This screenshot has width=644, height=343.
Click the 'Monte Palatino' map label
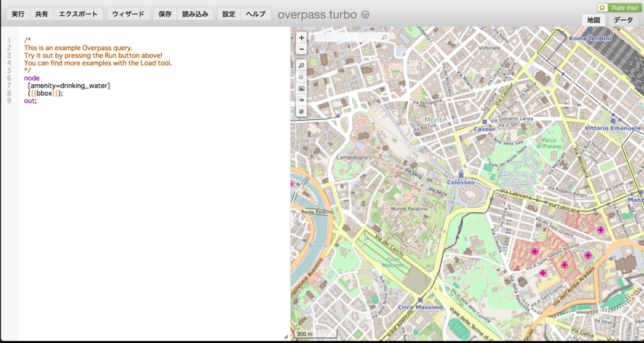[x=409, y=209]
